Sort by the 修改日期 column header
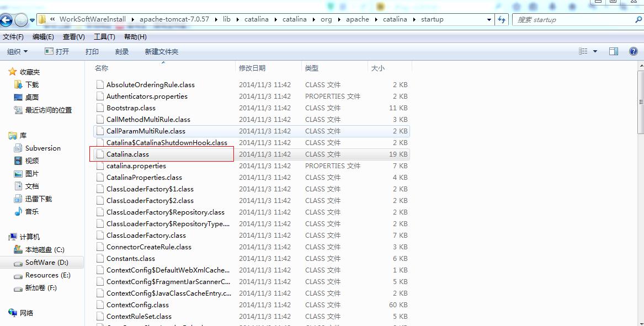 pos(252,68)
